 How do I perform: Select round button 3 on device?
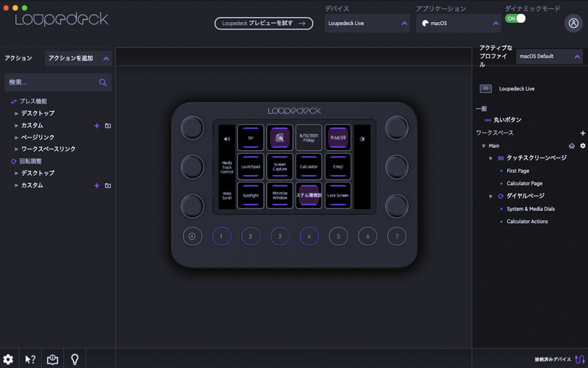click(x=280, y=236)
